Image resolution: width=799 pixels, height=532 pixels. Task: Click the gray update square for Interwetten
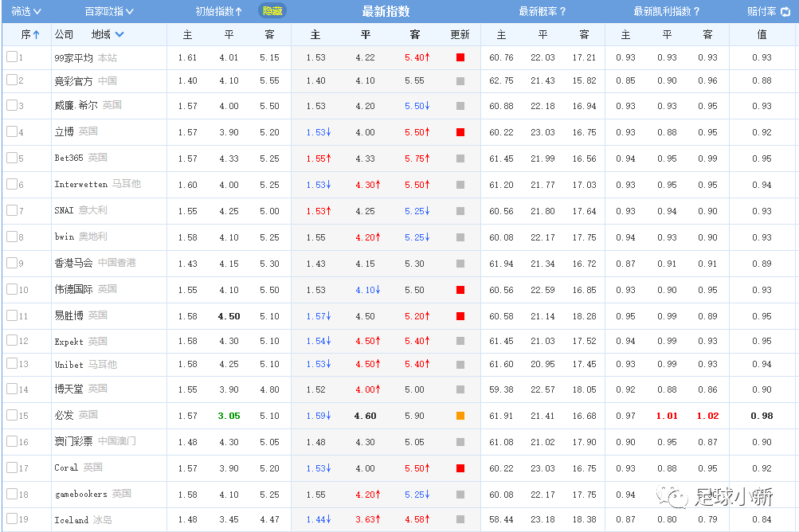pyautogui.click(x=460, y=185)
